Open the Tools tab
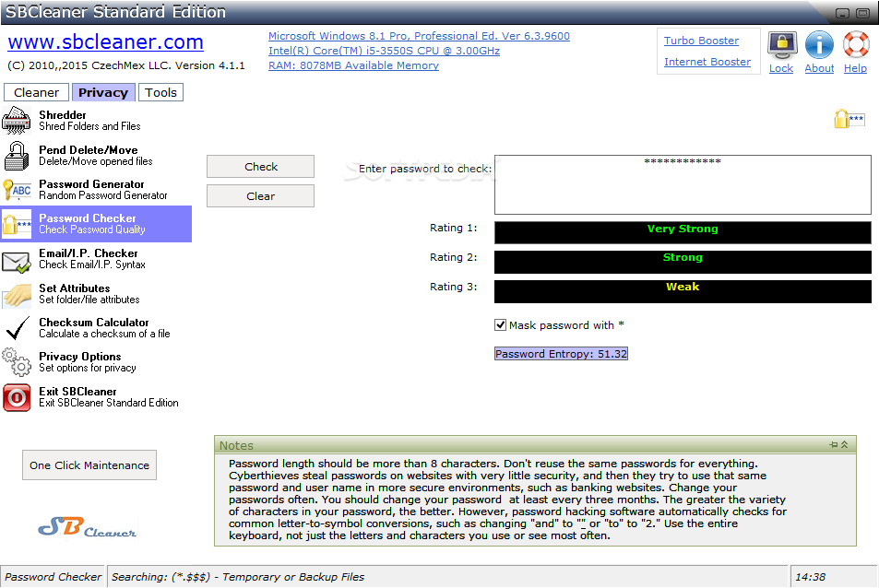Viewport: 879px width, 588px height. click(160, 92)
